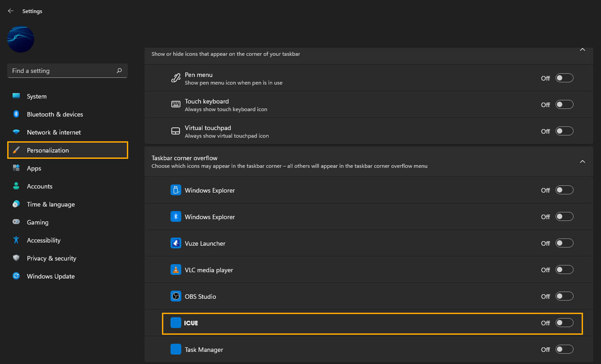601x364 pixels.
Task: Click the Touch keyboard label
Action: click(207, 101)
